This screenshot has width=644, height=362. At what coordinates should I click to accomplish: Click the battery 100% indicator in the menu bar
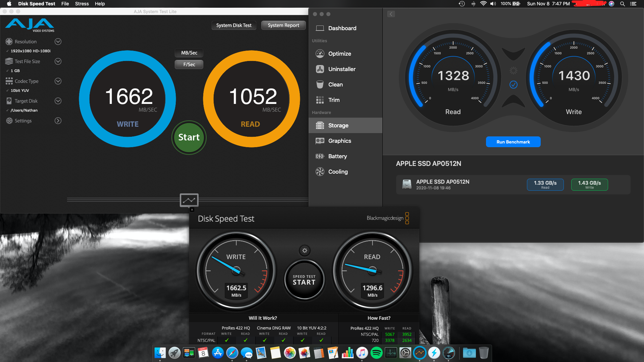(510, 4)
